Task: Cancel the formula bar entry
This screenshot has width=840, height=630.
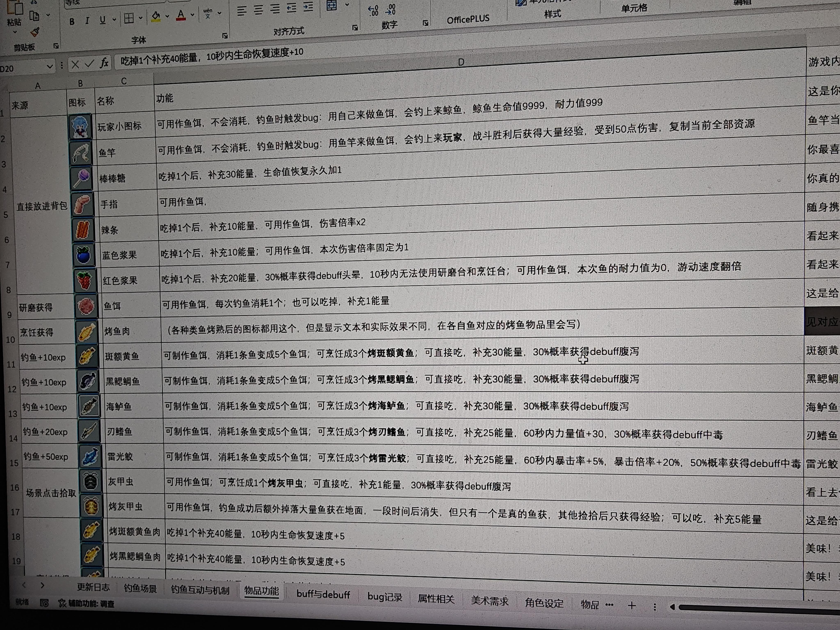Action: pos(75,65)
